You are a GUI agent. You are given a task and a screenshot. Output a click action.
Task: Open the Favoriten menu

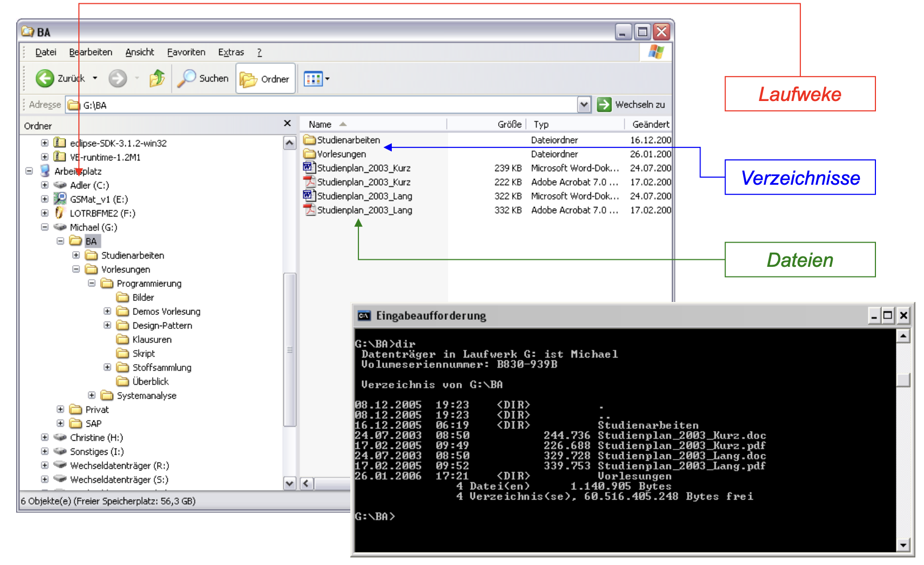pyautogui.click(x=186, y=52)
